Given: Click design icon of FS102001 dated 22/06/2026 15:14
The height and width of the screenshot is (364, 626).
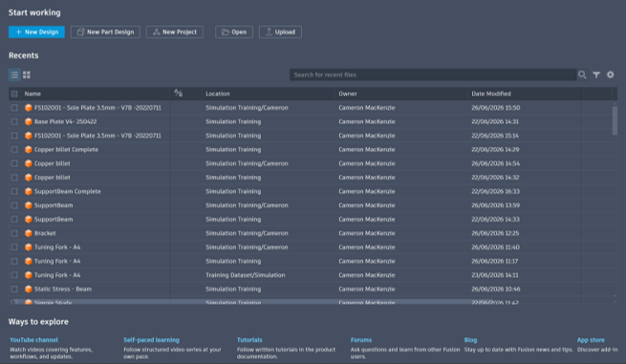Looking at the screenshot, I should [29, 136].
